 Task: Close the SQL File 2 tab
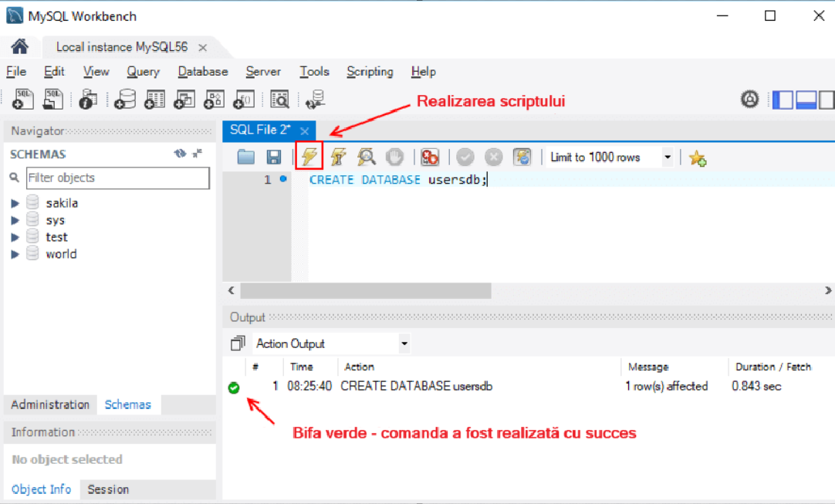click(304, 130)
